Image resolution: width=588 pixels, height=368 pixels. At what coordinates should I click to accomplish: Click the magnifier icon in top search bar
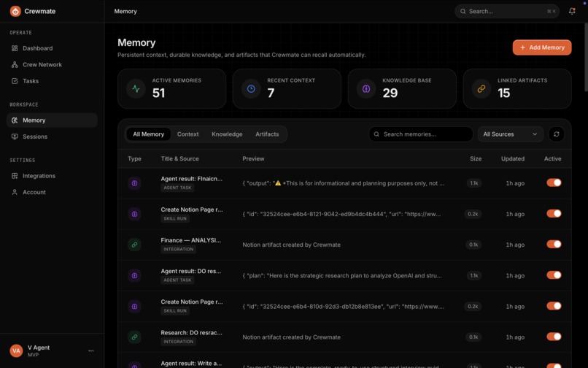pyautogui.click(x=463, y=11)
